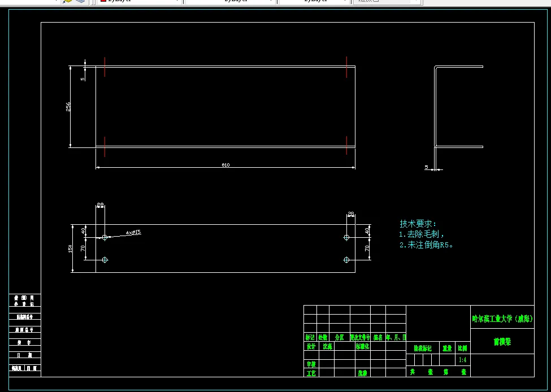This screenshot has height=392, width=551.
Task: Pick the upper-right Ø15 hole circle
Action: [x=346, y=237]
